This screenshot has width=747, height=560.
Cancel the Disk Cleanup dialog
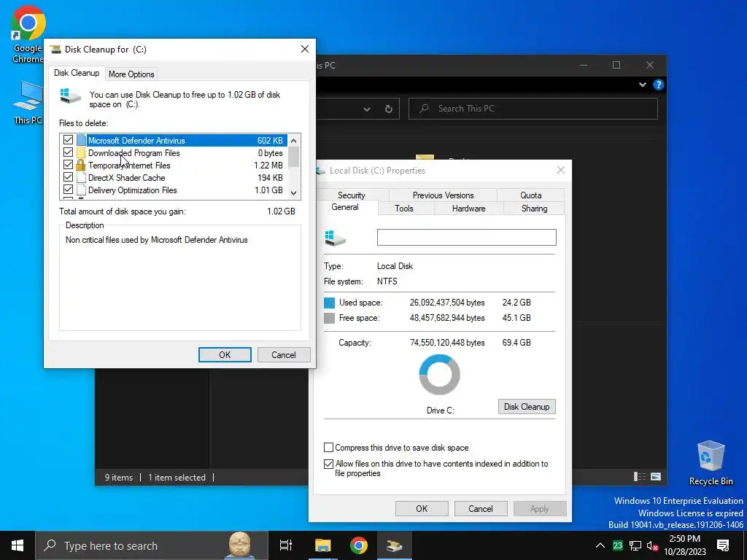284,355
